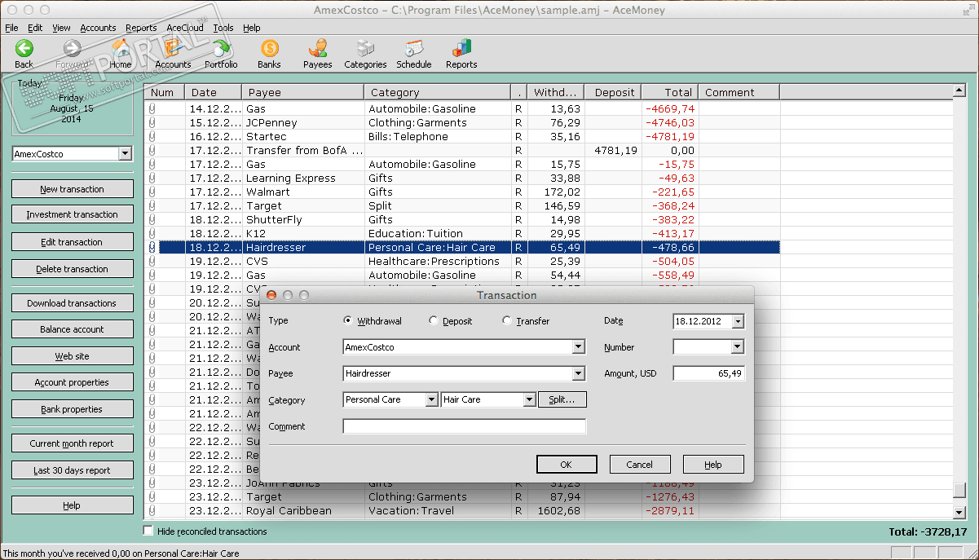
Task: Select Withdrawal transaction type
Action: (x=349, y=321)
